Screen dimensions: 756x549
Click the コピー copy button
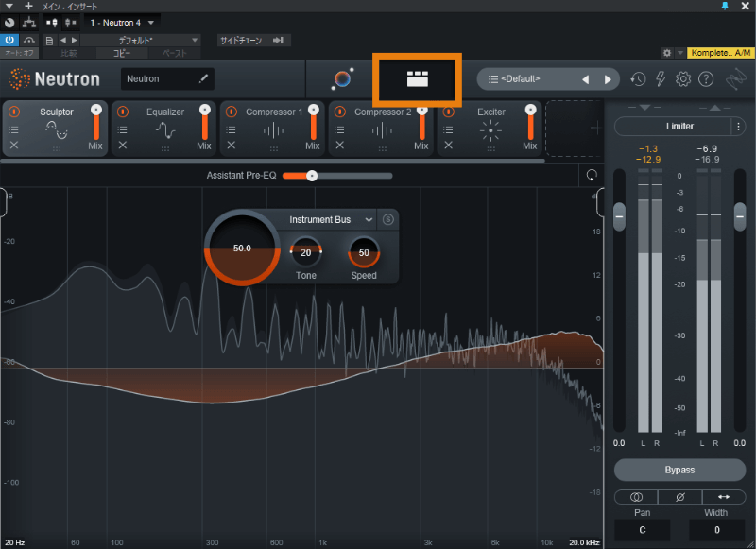(x=122, y=53)
